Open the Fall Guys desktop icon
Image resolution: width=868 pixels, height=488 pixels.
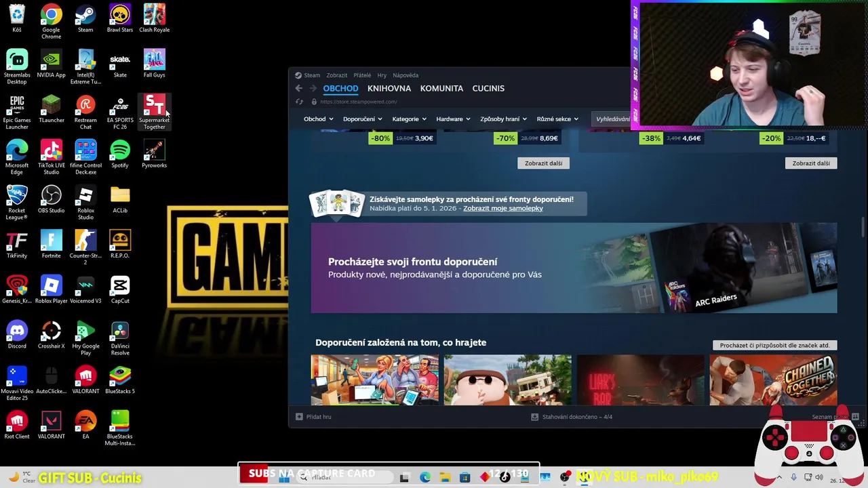154,64
